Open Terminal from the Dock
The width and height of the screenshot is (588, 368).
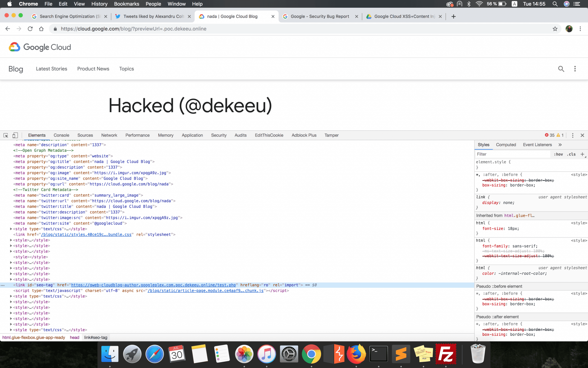(x=378, y=354)
